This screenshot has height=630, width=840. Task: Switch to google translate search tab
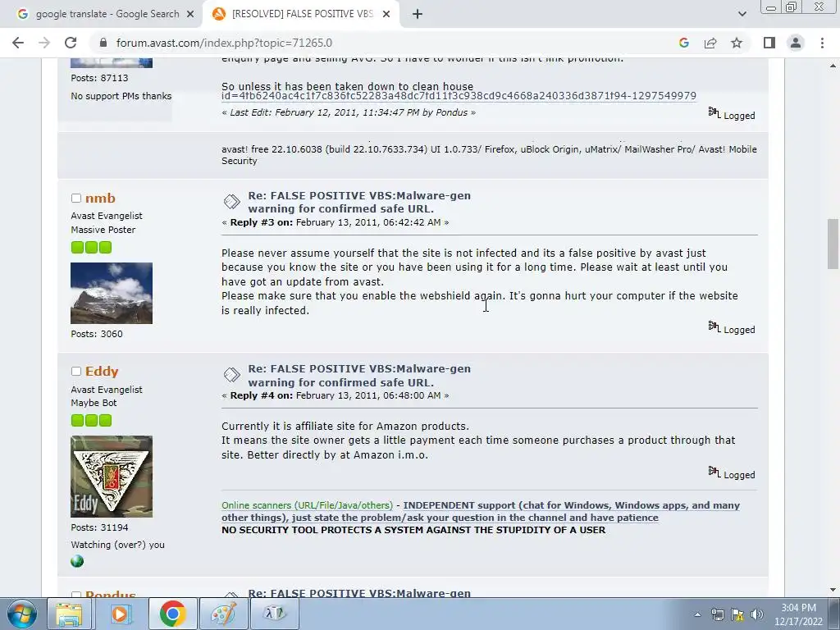click(102, 15)
